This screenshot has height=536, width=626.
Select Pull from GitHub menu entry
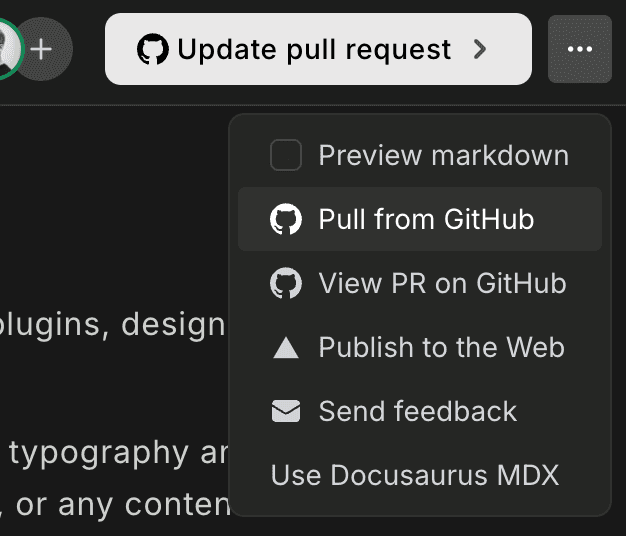(426, 220)
